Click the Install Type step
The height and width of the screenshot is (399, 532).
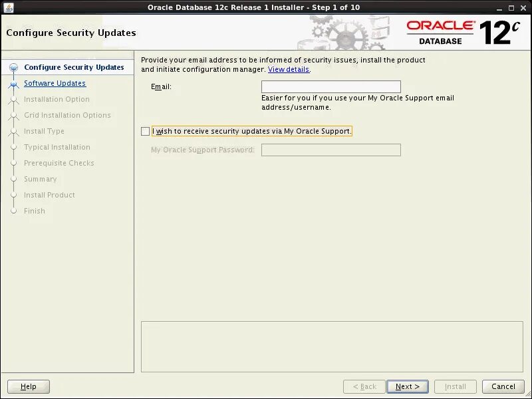click(x=44, y=131)
